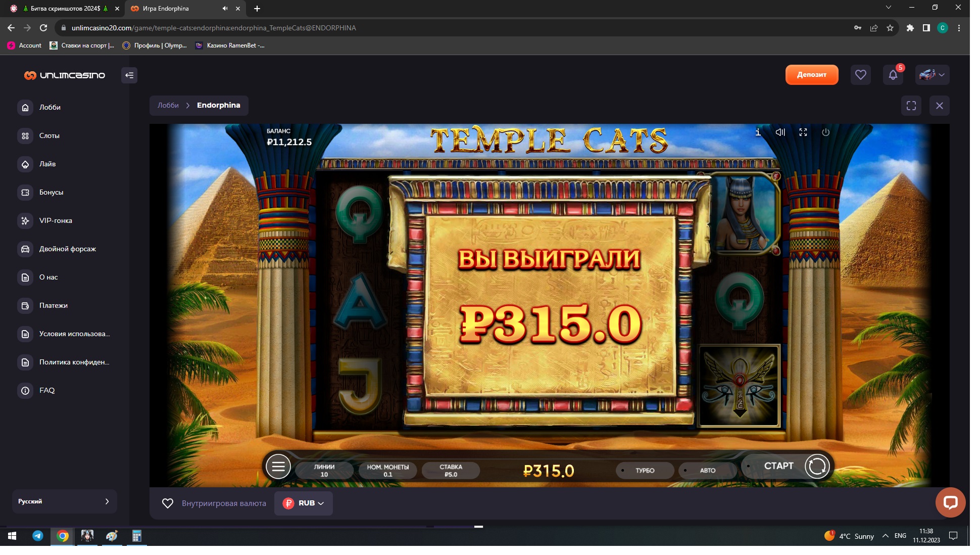Collapse the sidebar with arrow button
The image size is (980, 555).
[129, 75]
